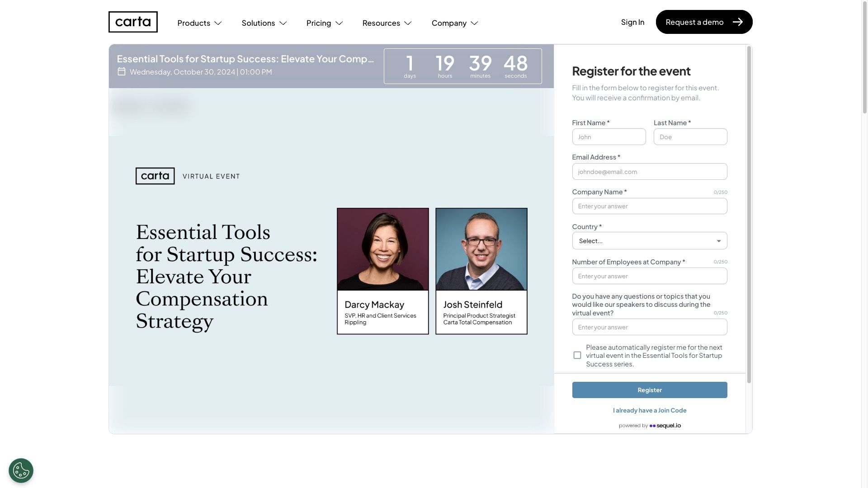Click the browser page vertical scrollbar
868x488 pixels.
[864, 56]
